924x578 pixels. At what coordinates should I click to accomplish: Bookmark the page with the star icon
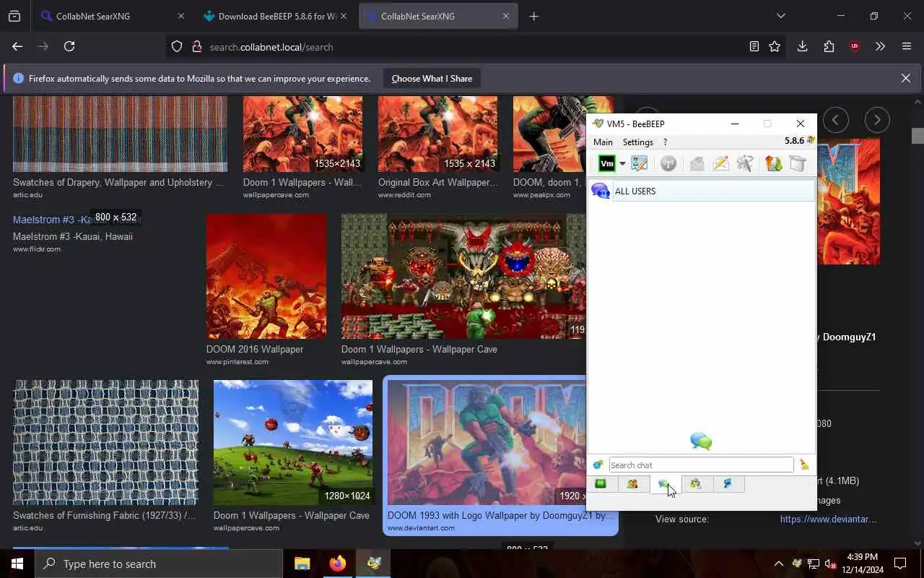pyautogui.click(x=775, y=46)
